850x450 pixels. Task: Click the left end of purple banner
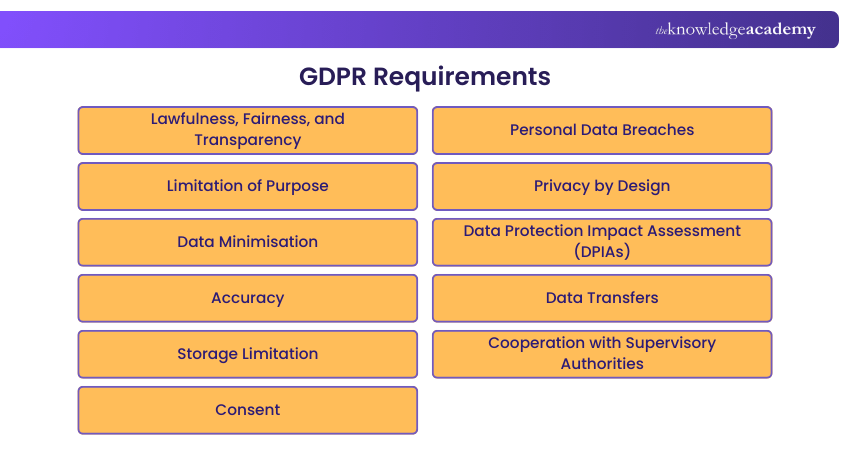pyautogui.click(x=20, y=30)
